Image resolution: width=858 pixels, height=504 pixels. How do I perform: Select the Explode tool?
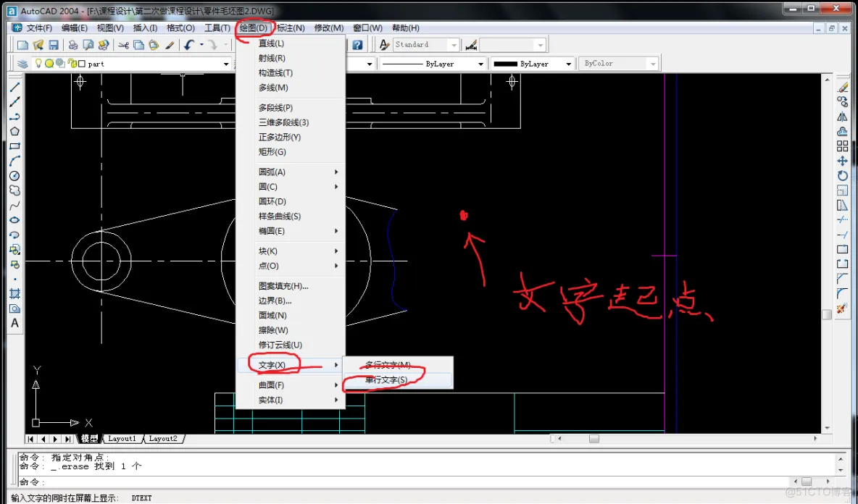click(843, 308)
